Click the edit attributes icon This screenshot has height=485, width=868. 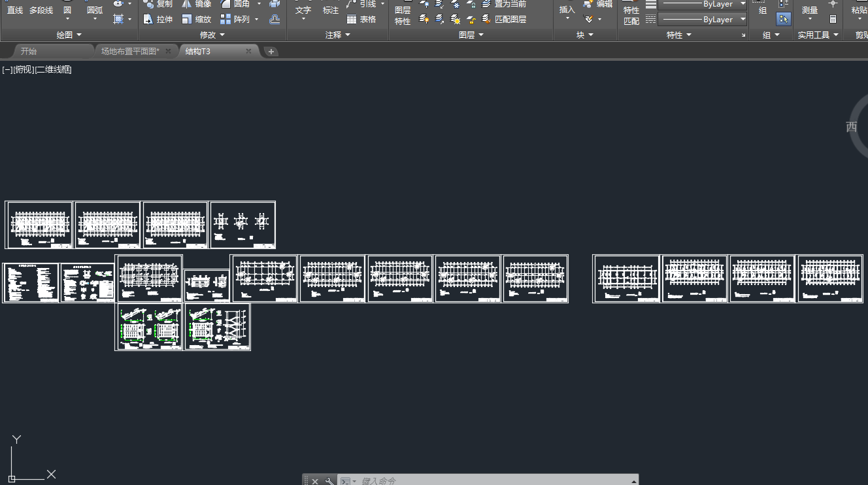tap(589, 19)
